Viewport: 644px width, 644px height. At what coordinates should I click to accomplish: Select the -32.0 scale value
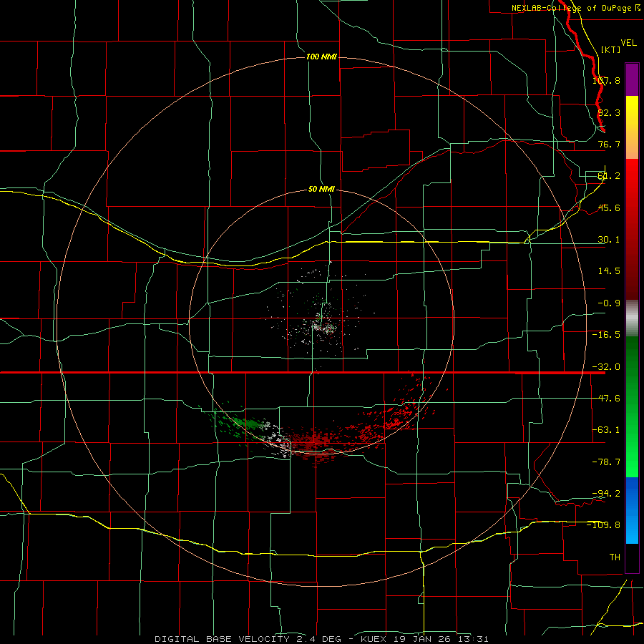pos(606,367)
